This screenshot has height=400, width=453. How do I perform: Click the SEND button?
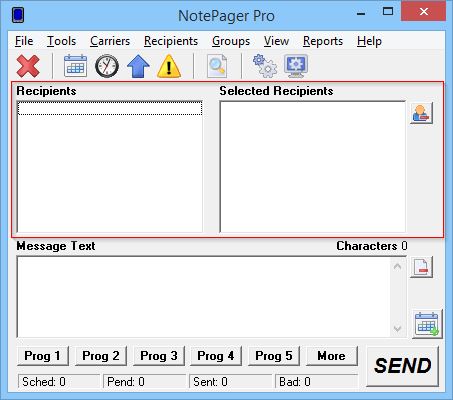(x=402, y=366)
